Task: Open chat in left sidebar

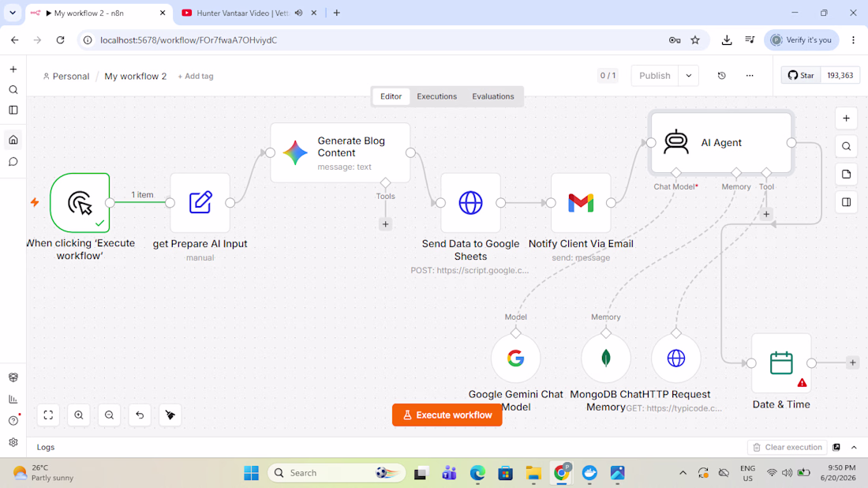Action: 13,162
